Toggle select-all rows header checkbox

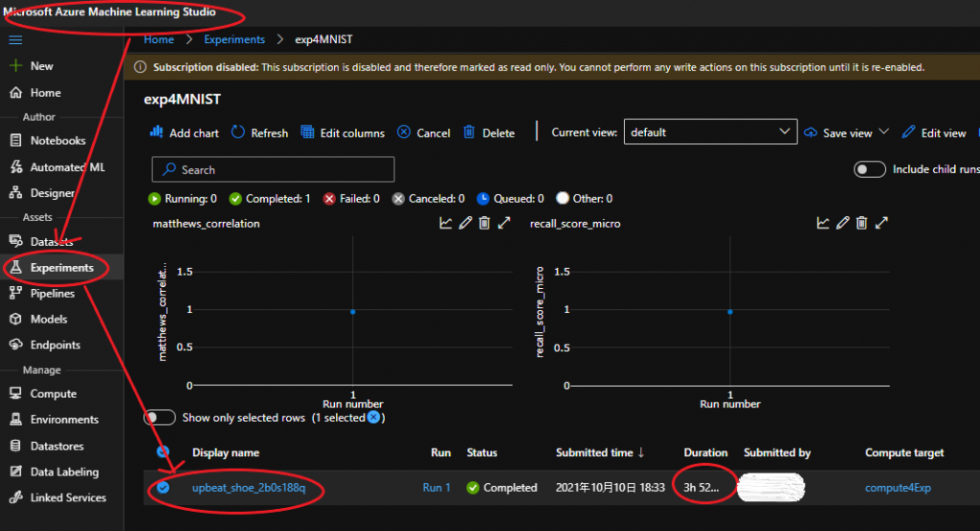coord(163,452)
